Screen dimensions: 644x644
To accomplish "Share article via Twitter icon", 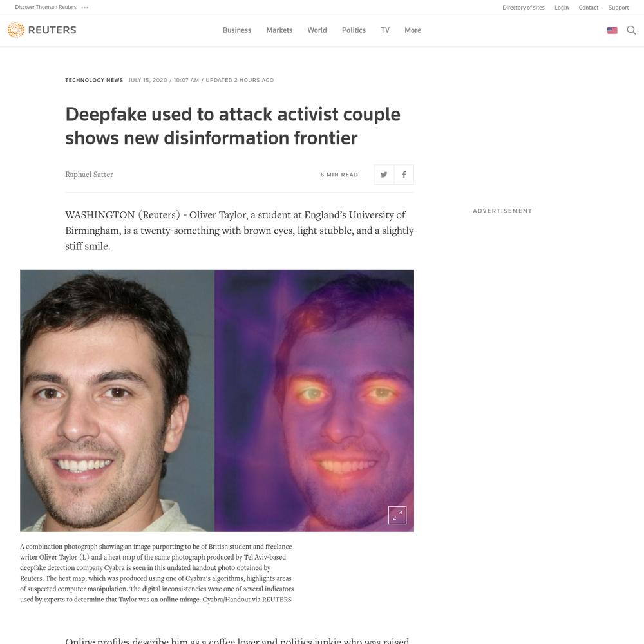I will click(x=384, y=175).
